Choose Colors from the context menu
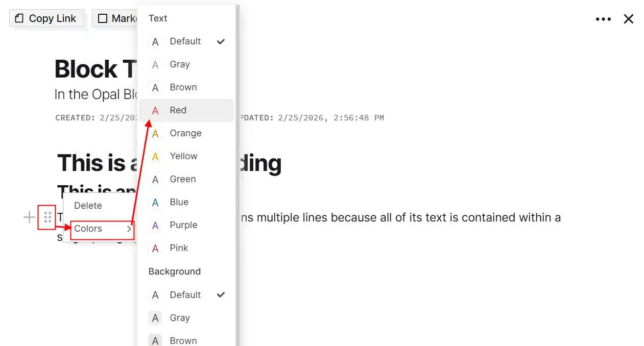Screen dimensions: 644x346 tap(87, 229)
